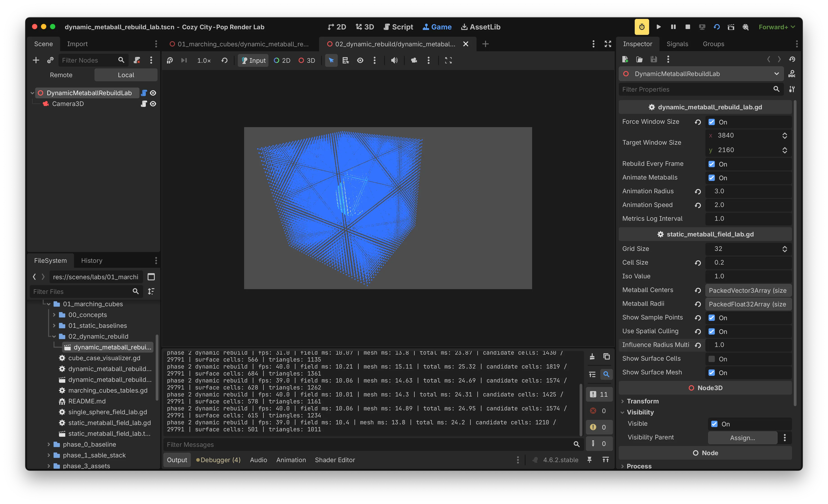Click the Remote scene tree button
The image size is (828, 504).
61,75
